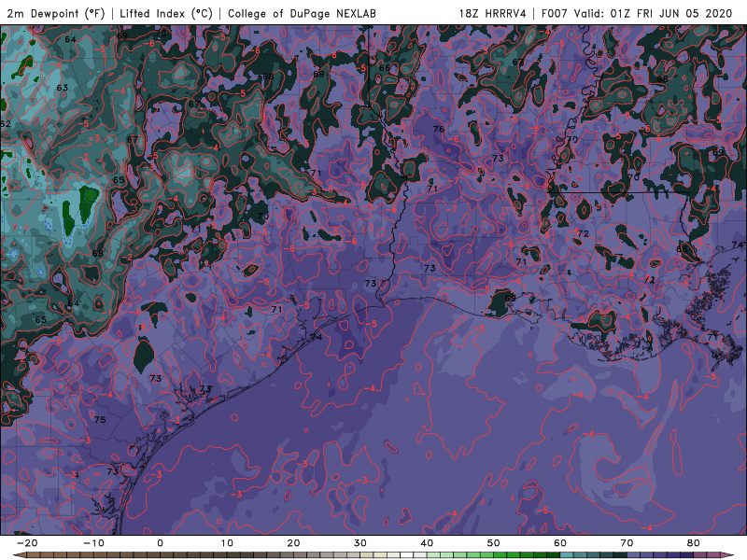This screenshot has width=747, height=560.
Task: Click the "2m Dewpoint (°F)" title text
Action: click(56, 13)
